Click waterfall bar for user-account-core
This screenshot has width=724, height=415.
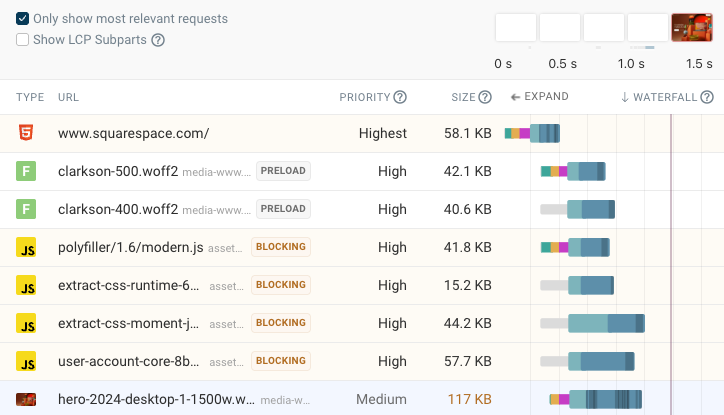(587, 361)
